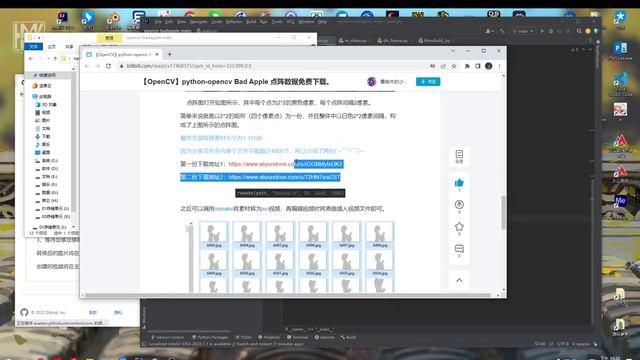This screenshot has width=640, height=360.
Task: Select 桌面 folder in File Explorer tree
Action: (x=42, y=152)
